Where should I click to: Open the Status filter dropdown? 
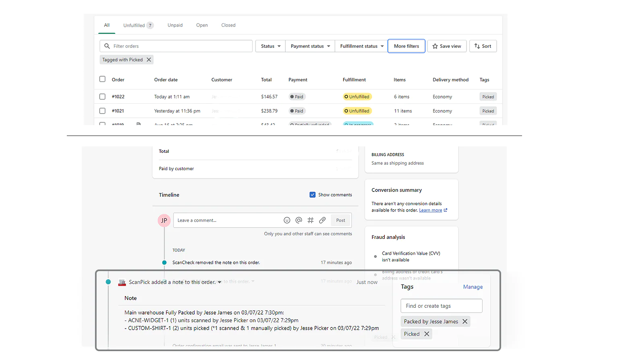coord(270,46)
